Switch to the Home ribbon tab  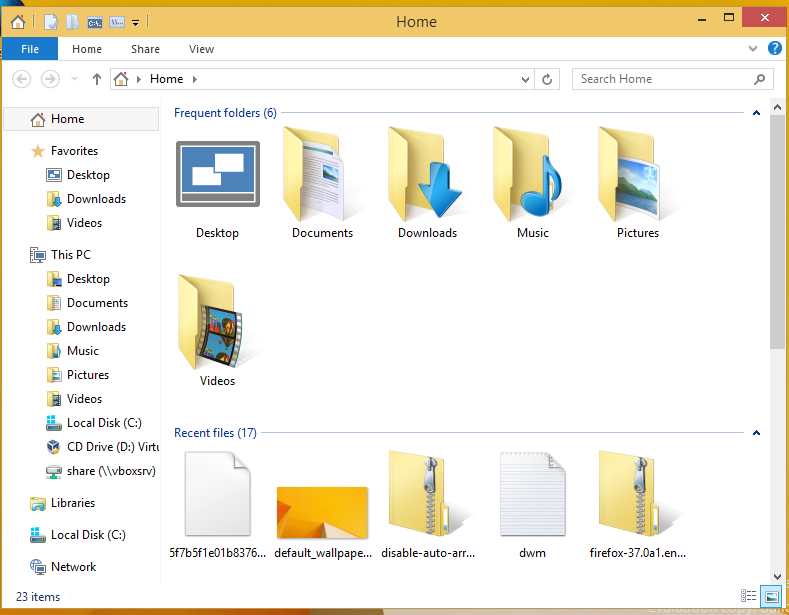point(87,49)
